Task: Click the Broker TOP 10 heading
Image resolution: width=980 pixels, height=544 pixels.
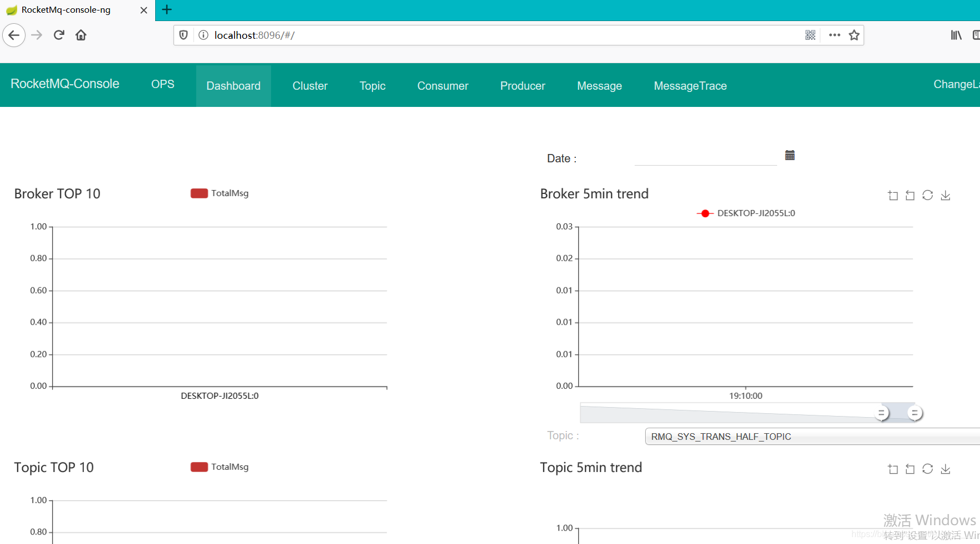Action: click(x=57, y=194)
